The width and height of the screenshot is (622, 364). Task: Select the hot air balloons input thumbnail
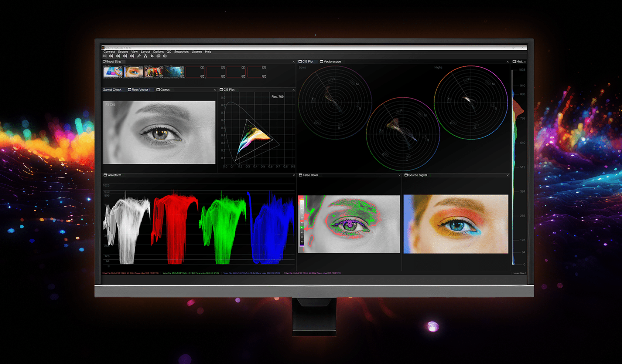point(154,72)
